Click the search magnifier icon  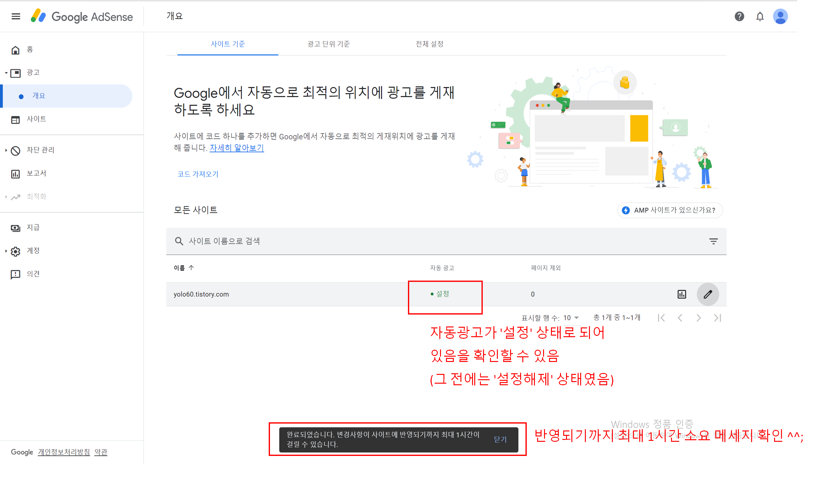click(179, 241)
